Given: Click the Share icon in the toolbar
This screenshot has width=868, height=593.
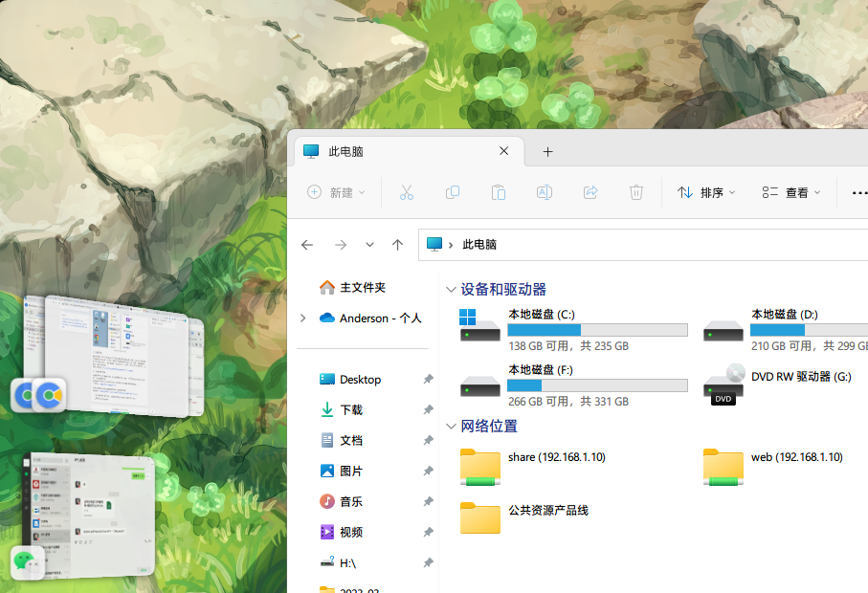Looking at the screenshot, I should point(590,192).
